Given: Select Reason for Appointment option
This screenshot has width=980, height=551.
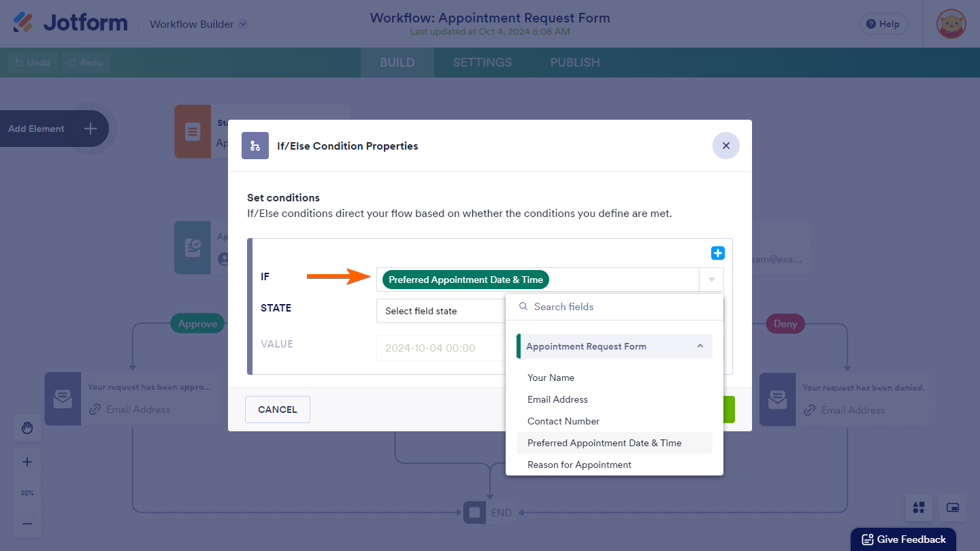Looking at the screenshot, I should point(579,465).
